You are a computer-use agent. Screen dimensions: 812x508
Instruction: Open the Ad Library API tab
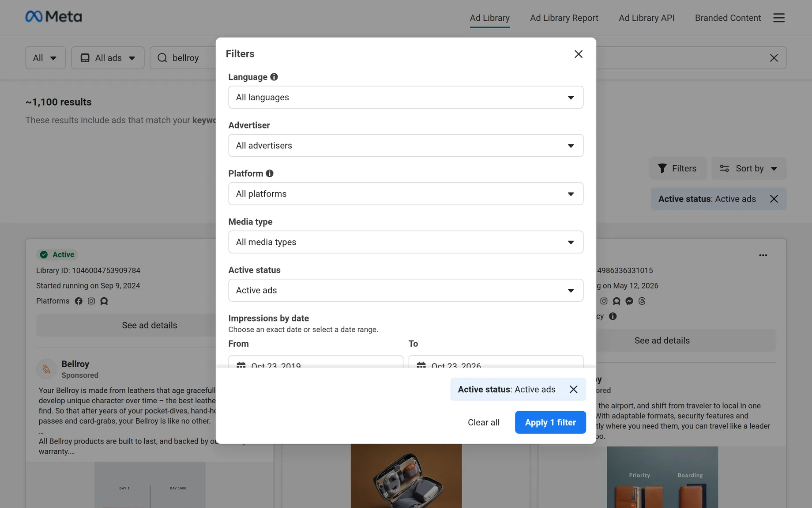647,18
